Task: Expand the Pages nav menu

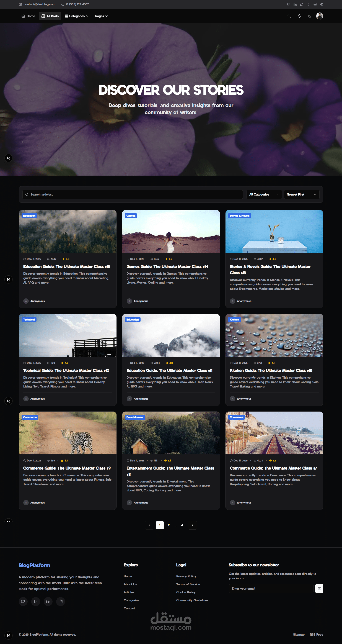Action: click(101, 16)
